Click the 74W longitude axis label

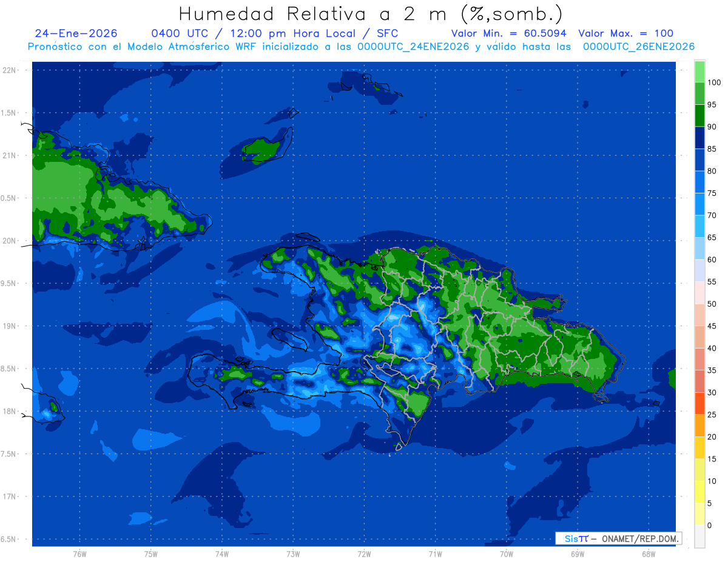click(221, 554)
